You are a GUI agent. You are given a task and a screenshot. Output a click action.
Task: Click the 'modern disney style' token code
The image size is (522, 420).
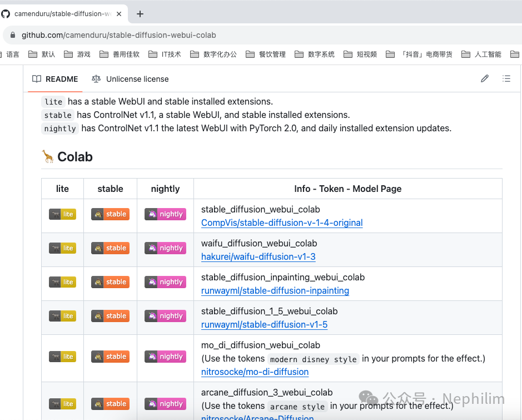pos(314,359)
